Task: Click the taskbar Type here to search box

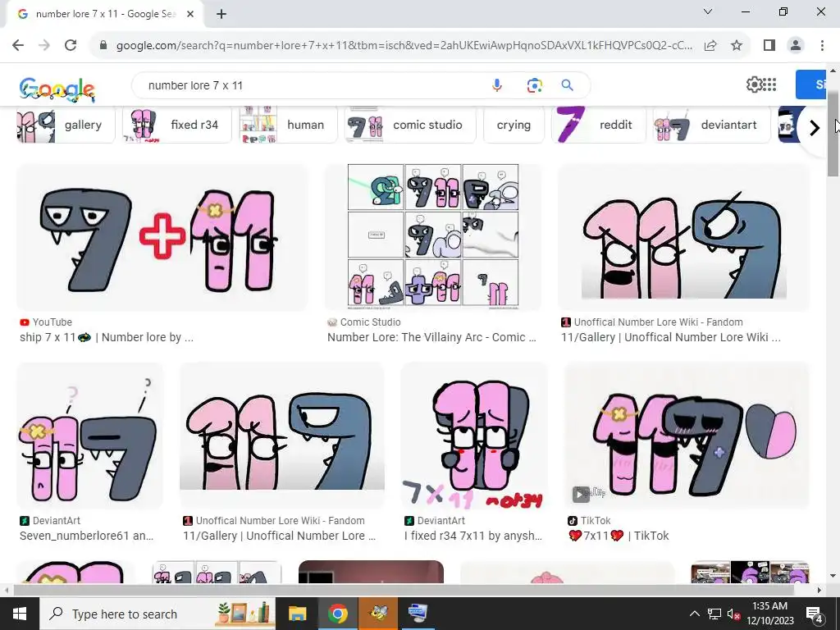Action: click(x=157, y=614)
